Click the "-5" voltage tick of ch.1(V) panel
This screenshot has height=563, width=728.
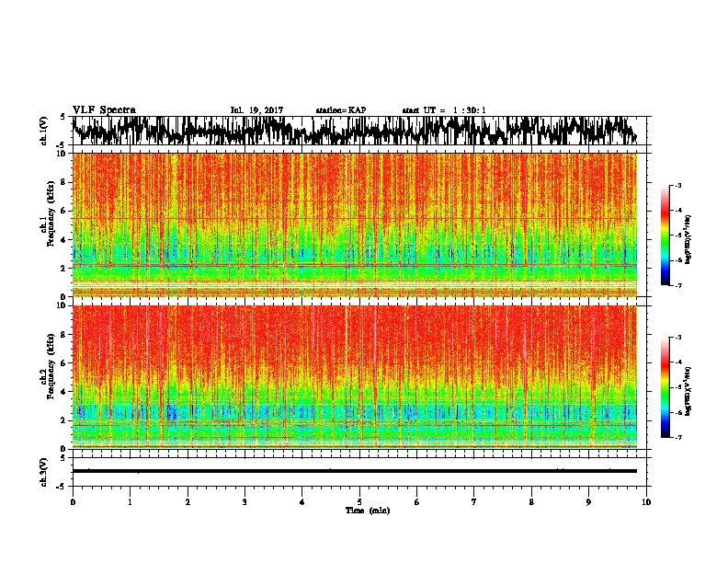coord(61,145)
